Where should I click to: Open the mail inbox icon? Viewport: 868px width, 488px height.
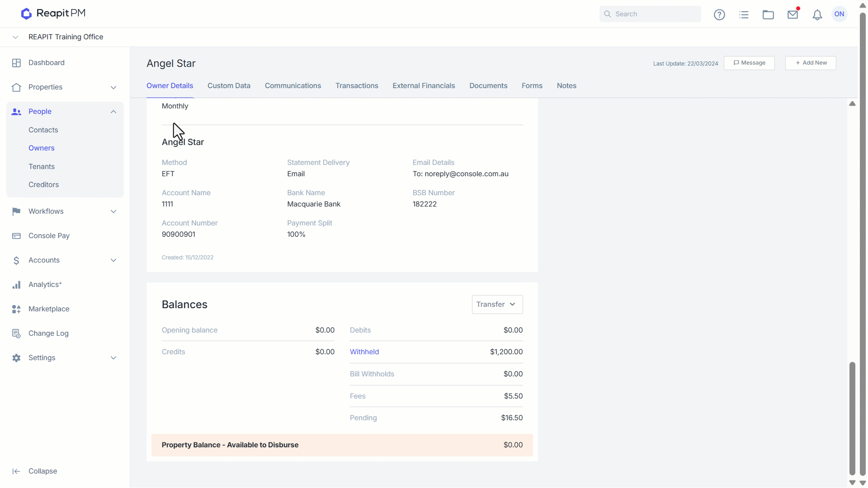[x=793, y=14]
